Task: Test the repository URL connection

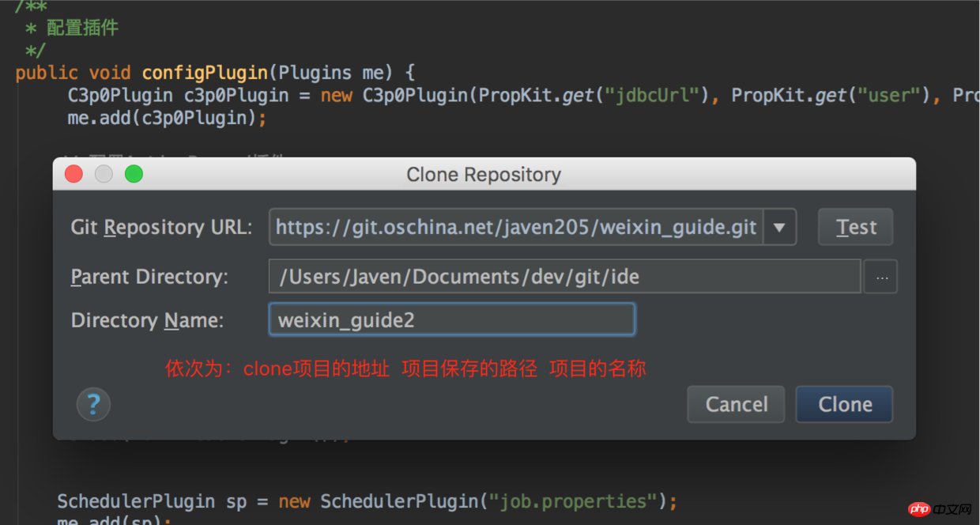Action: [855, 228]
